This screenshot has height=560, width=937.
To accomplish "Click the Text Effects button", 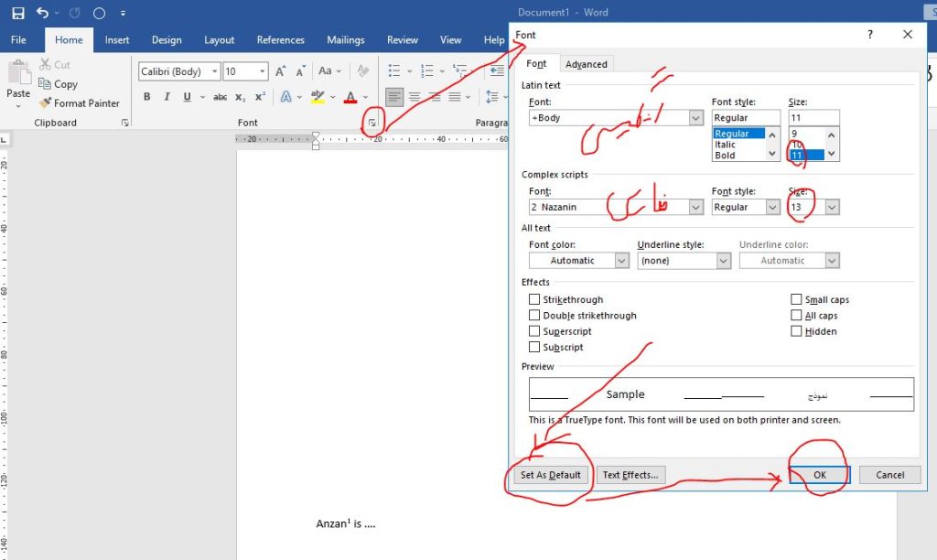I will pos(630,475).
